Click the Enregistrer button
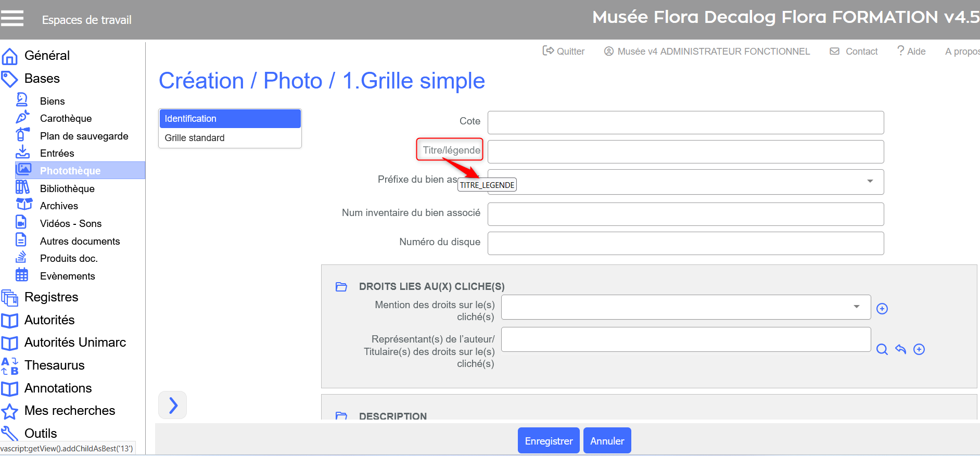Viewport: 980px width, 456px height. (x=549, y=441)
